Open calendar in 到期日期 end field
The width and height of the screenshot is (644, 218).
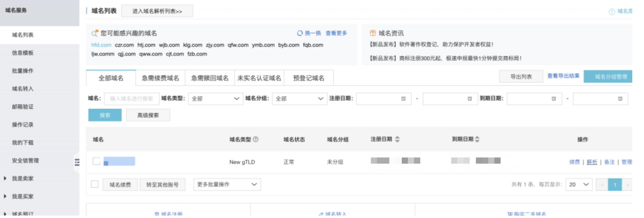point(620,99)
